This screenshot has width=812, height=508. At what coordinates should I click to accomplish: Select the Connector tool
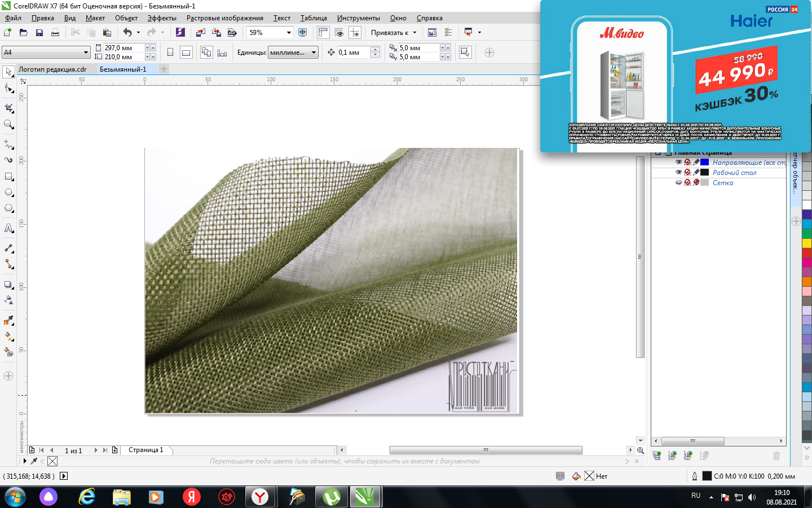pos(8,264)
